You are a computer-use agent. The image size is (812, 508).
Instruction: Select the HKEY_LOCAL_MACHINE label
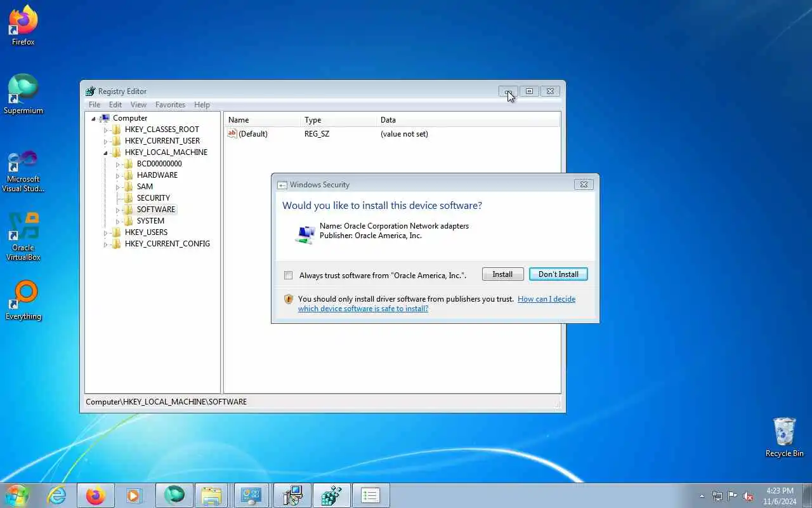point(166,152)
